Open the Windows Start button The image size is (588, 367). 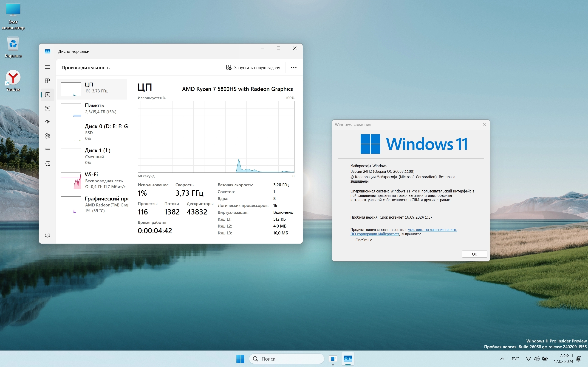[240, 359]
